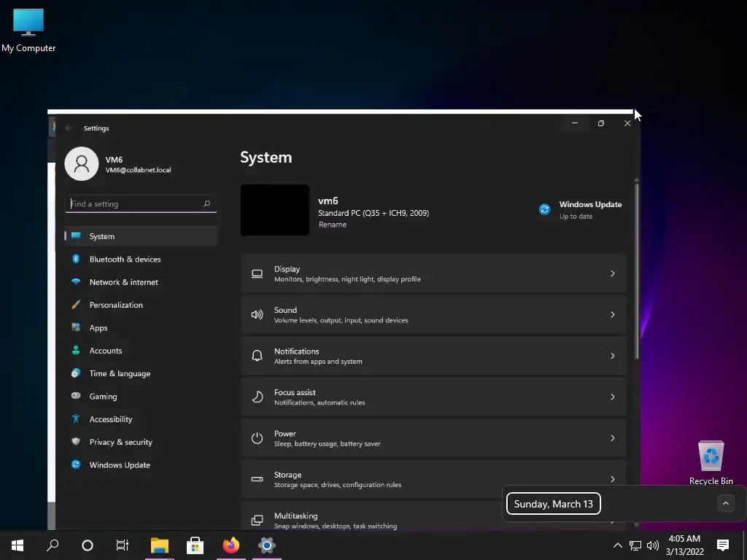The height and width of the screenshot is (560, 747).
Task: Click the Rename link for vm6
Action: 333,225
